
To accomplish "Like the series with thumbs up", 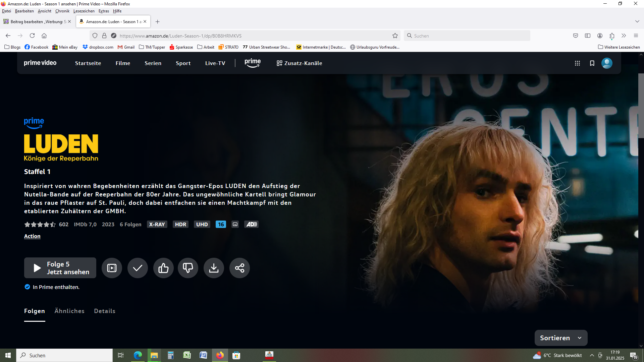I will click(x=163, y=268).
